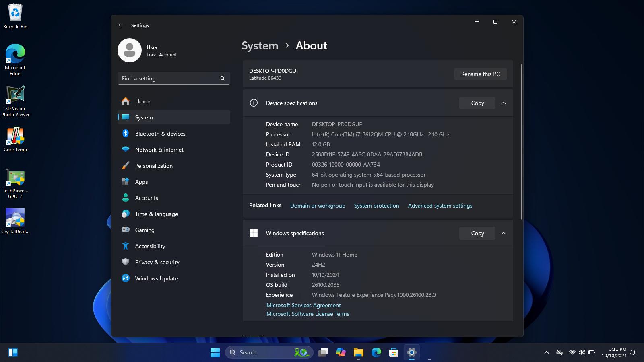Click the User account avatar
The width and height of the screenshot is (644, 362).
[130, 50]
